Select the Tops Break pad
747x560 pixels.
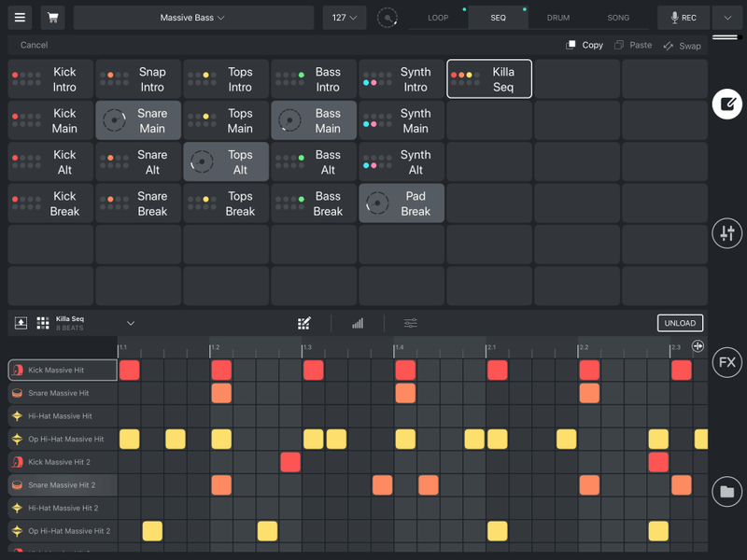(226, 203)
